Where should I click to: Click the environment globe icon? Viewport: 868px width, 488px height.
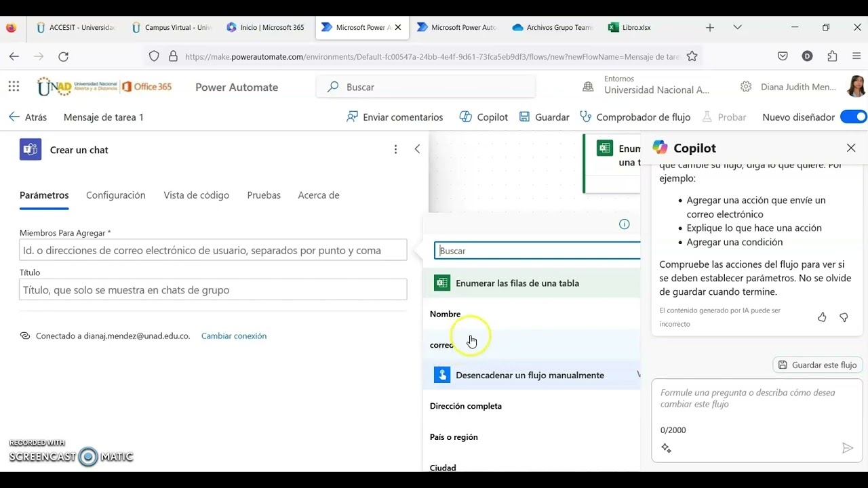589,87
